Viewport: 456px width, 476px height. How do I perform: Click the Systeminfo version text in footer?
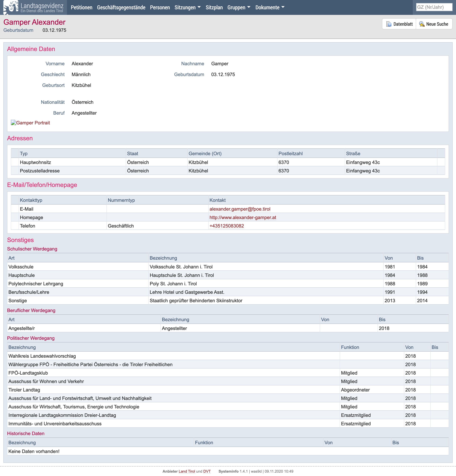click(x=256, y=471)
